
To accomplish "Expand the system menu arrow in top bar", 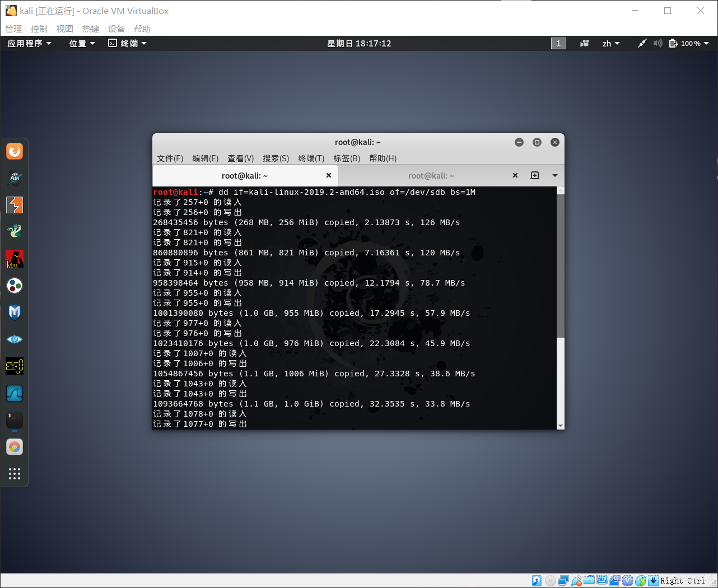I will pos(706,43).
